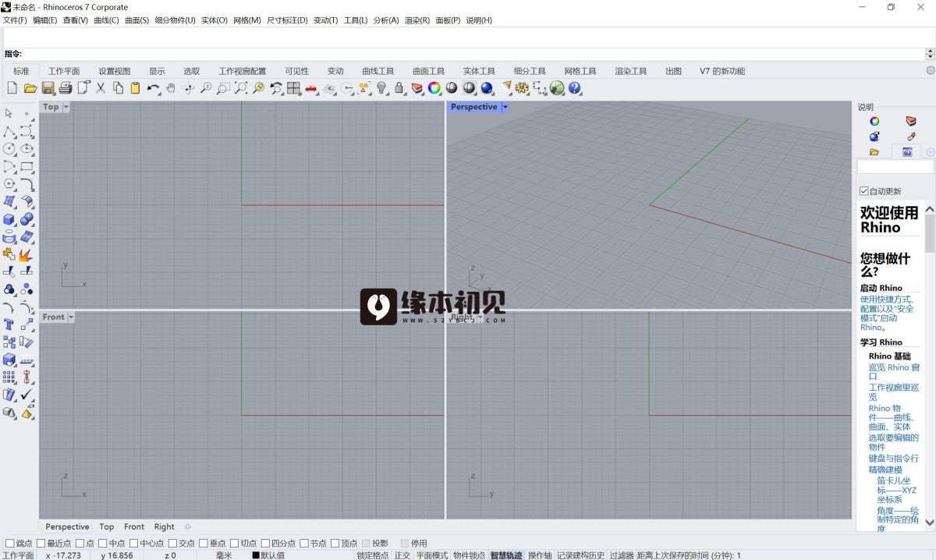Select the pointer arrow tool in the left sidebar
Image resolution: width=936 pixels, height=560 pixels.
click(9, 114)
